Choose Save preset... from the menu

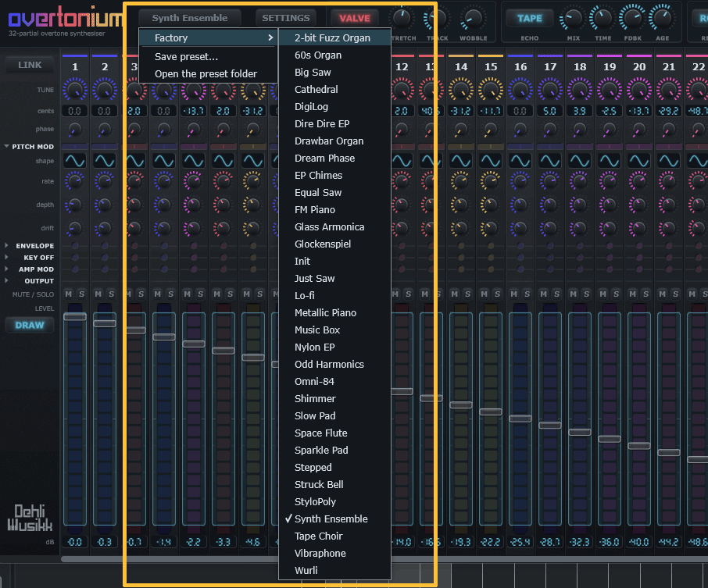tap(208, 56)
